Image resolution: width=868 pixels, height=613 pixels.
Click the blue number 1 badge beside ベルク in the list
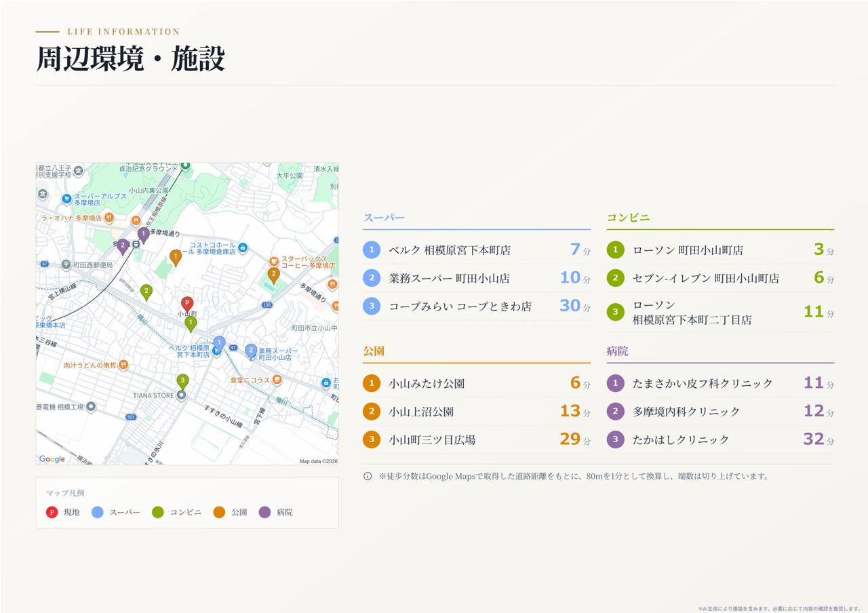click(372, 250)
